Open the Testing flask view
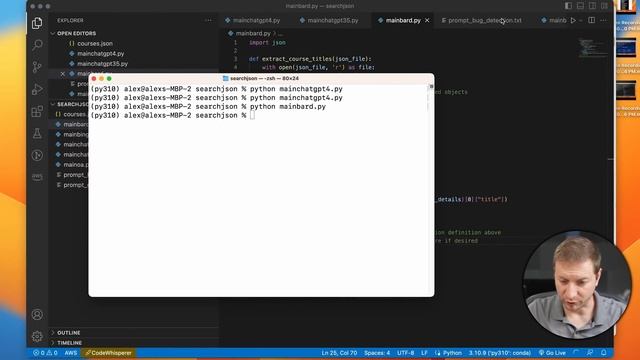Image resolution: width=640 pixels, height=360 pixels. coord(37,133)
